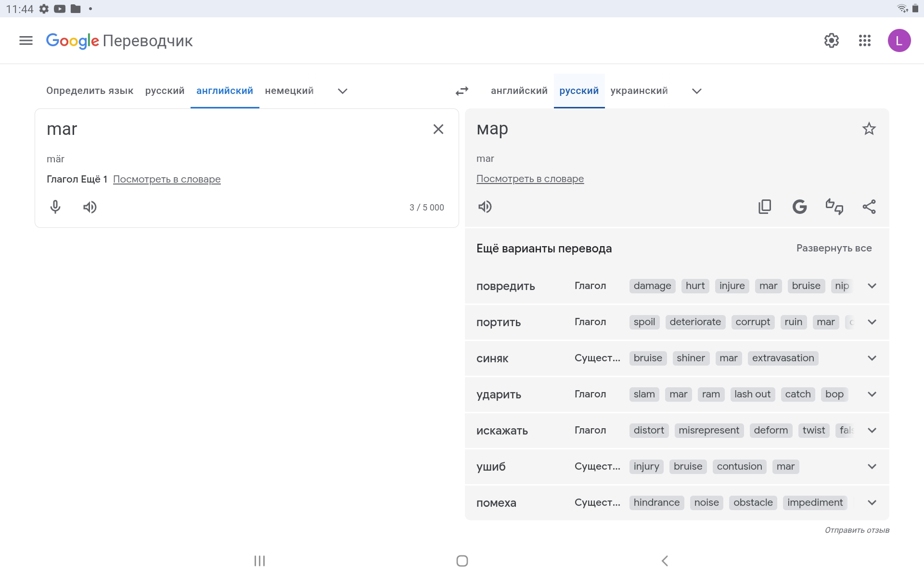This screenshot has height=578, width=924.
Task: Open the hamburger main menu
Action: coord(26,41)
